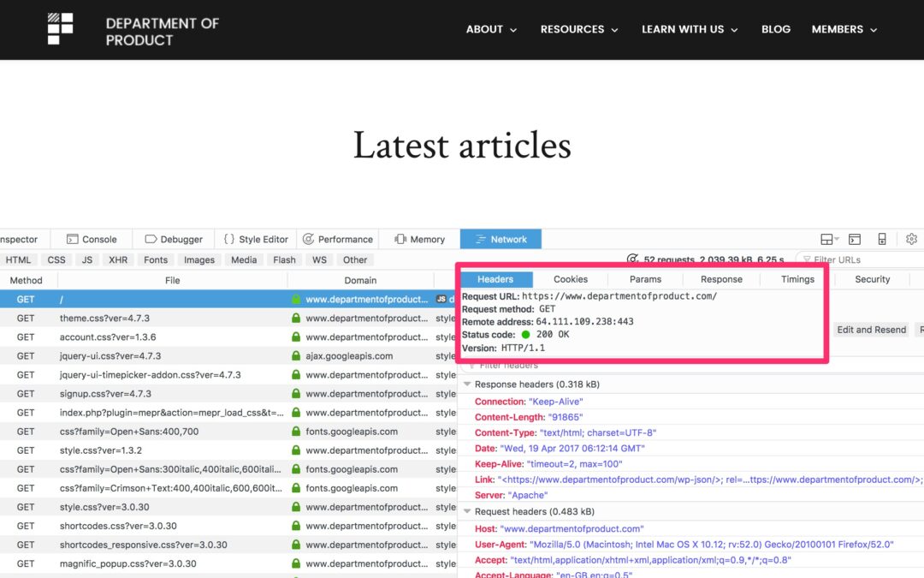Select the Network devtools tab

point(500,239)
